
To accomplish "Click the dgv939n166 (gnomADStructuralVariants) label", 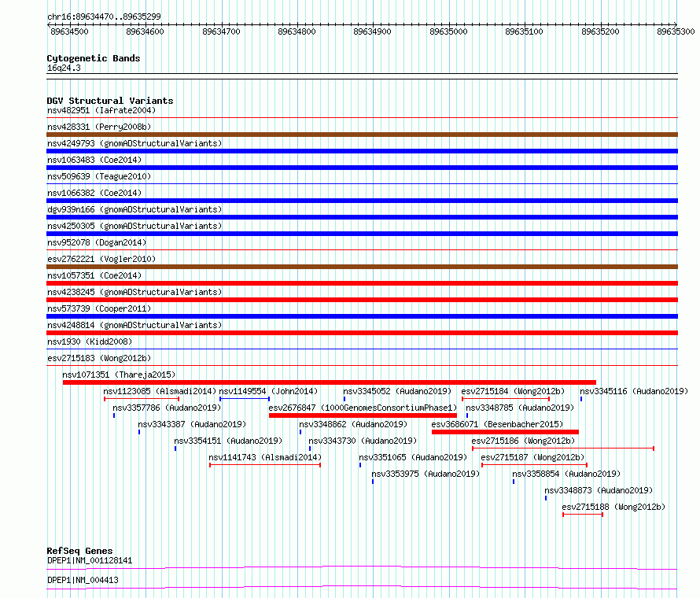I will click(x=134, y=209).
